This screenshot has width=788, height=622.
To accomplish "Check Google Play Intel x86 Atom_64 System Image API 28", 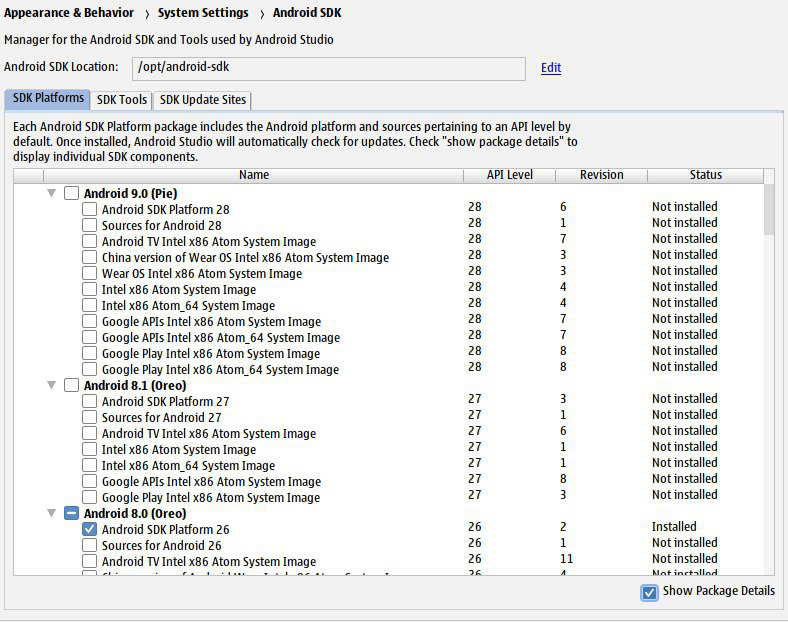I will click(89, 369).
